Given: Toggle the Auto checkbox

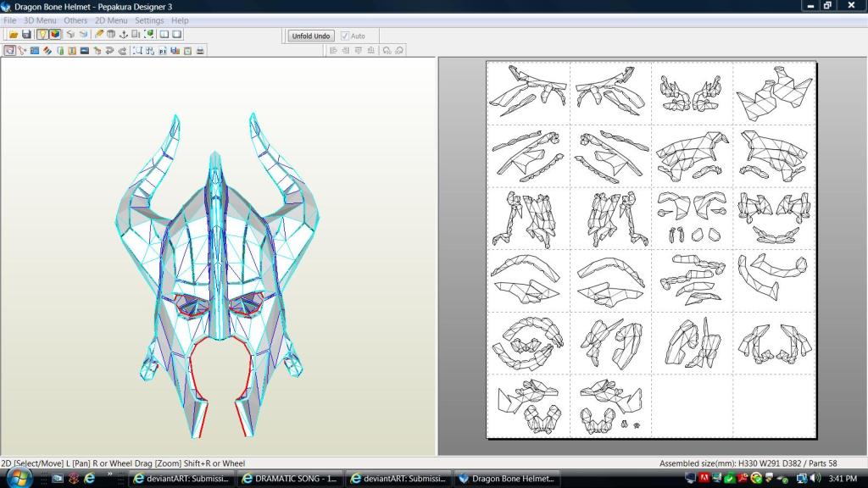Looking at the screenshot, I should 345,36.
